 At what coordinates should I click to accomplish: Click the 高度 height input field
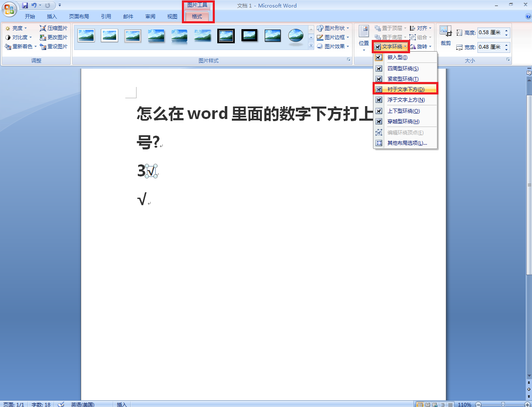490,32
